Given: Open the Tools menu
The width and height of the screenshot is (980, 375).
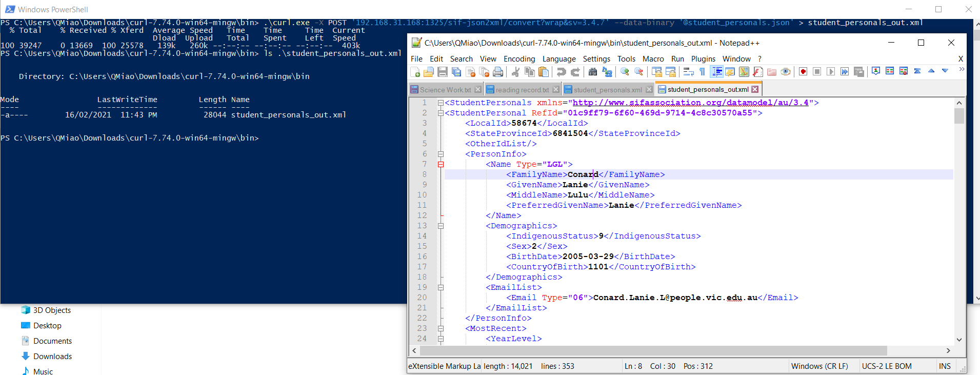Looking at the screenshot, I should pos(626,59).
